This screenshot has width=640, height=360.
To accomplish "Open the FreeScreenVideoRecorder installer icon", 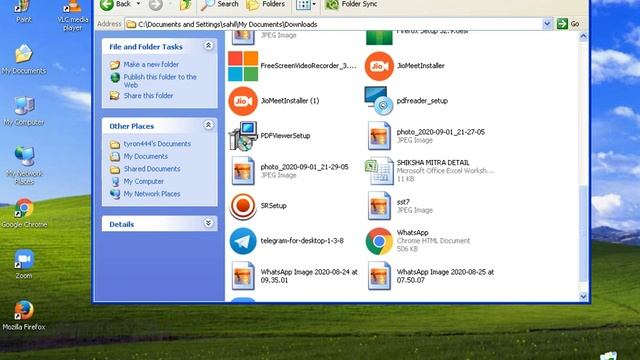I will [243, 66].
